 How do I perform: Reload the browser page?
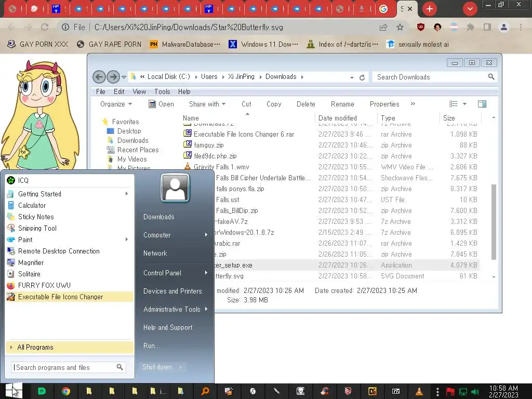pos(45,27)
